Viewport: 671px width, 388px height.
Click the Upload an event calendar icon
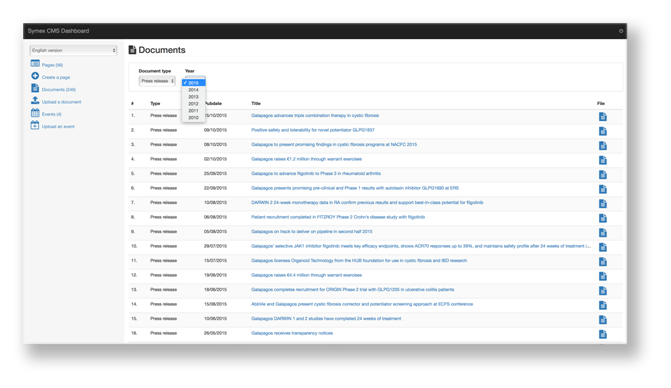click(x=35, y=125)
